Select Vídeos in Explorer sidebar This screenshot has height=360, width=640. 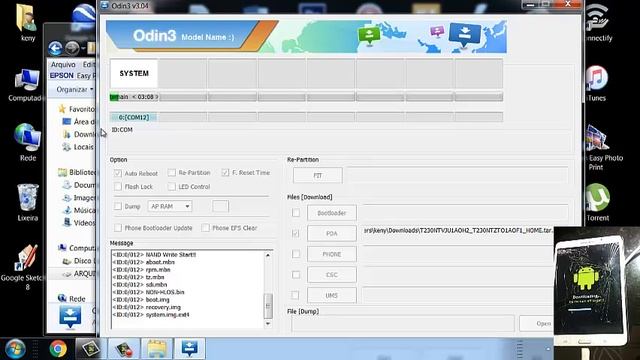79,223
